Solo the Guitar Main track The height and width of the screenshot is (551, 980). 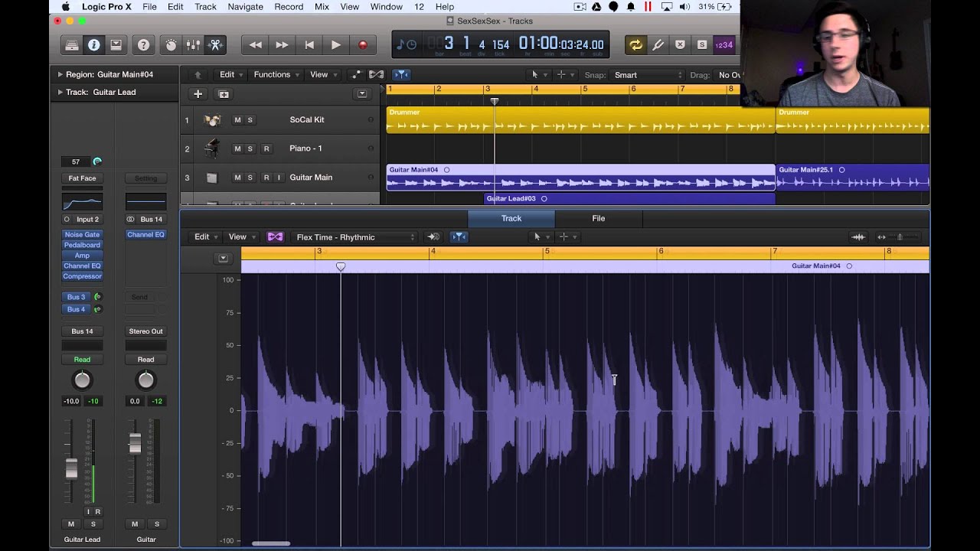[x=250, y=178]
